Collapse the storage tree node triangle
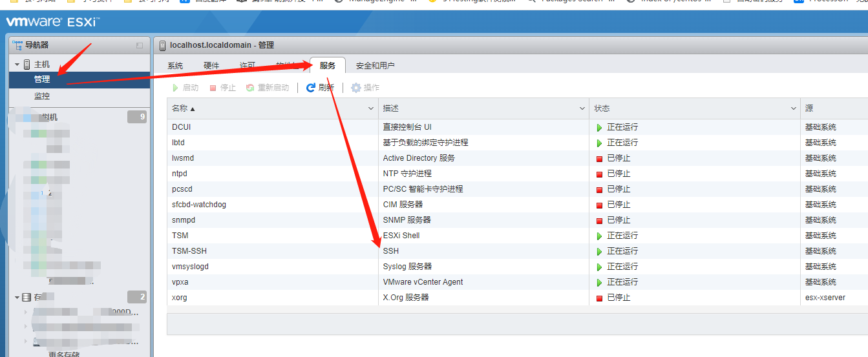This screenshot has height=357, width=868. pos(17,298)
